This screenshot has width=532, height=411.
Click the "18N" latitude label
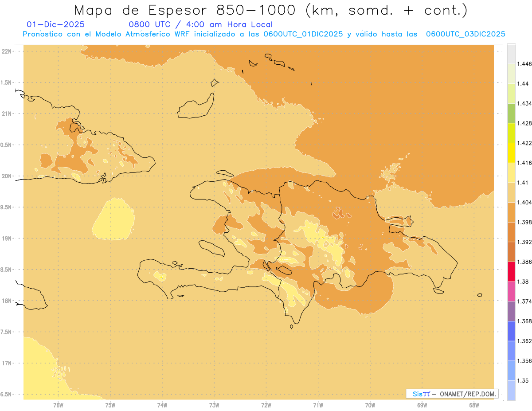coord(7,301)
